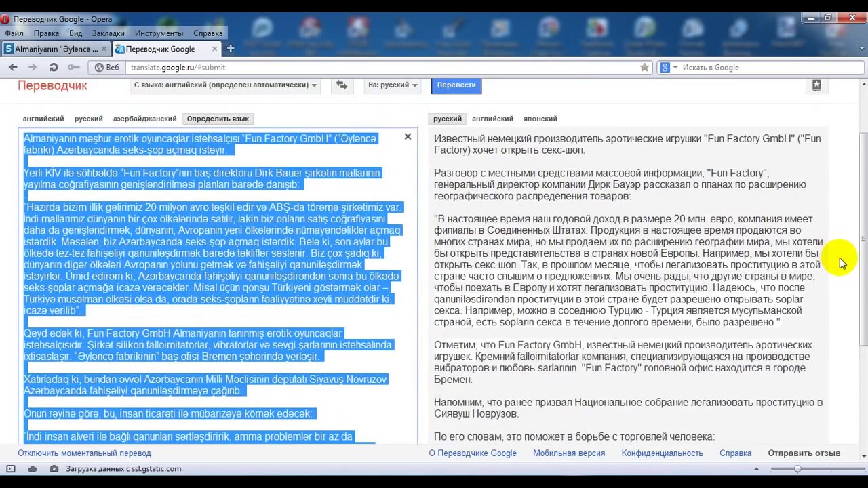Open the Закладки menu
This screenshot has height=488, width=868.
(x=108, y=33)
